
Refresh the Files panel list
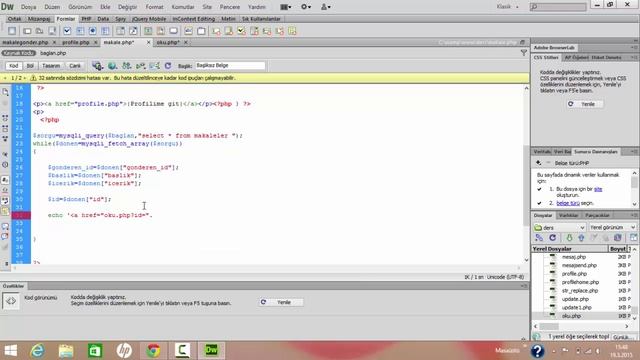point(553,238)
